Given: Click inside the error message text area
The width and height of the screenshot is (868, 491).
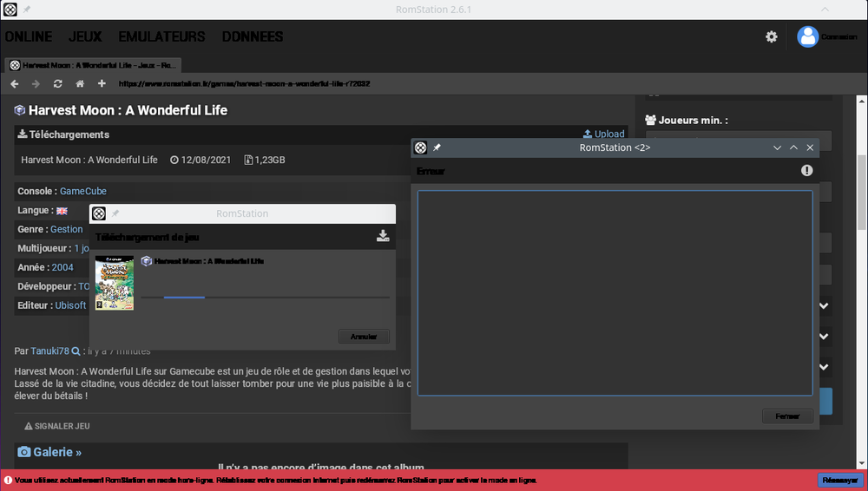Looking at the screenshot, I should pyautogui.click(x=615, y=293).
